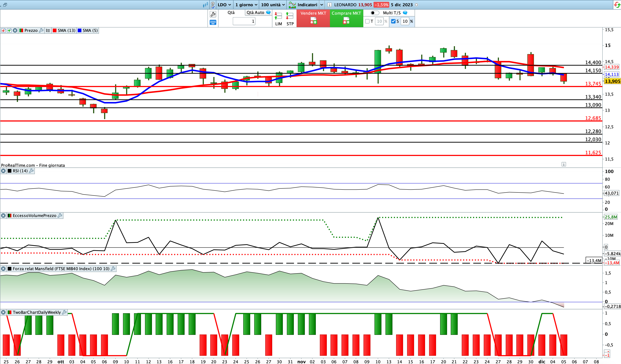Click the 'dic' month marker on timeline
The image size is (621, 364).
[542, 362]
